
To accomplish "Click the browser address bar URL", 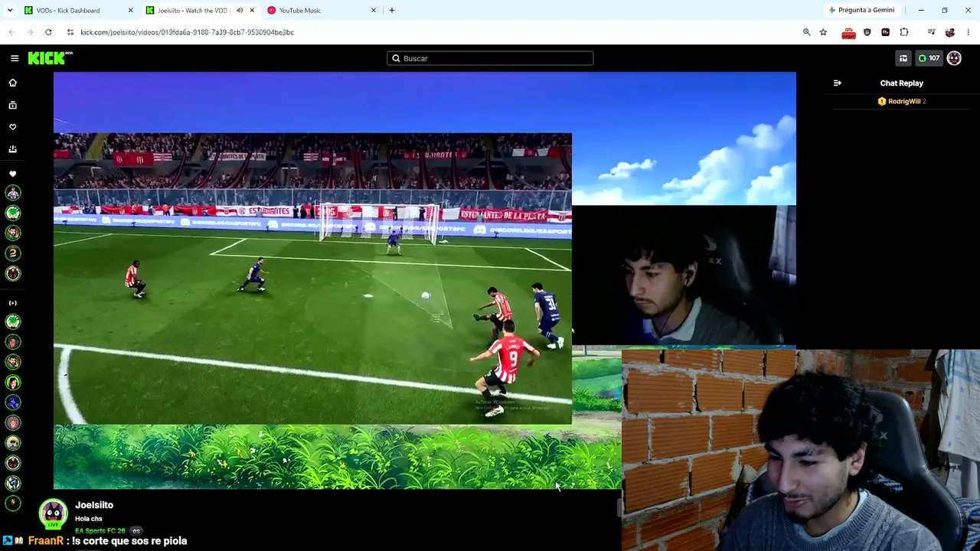I will pos(187,32).
